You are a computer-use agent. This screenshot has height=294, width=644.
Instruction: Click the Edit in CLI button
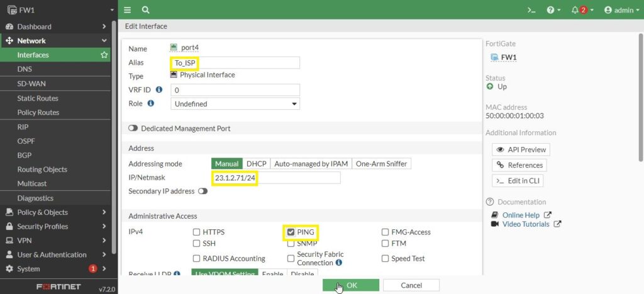[x=518, y=181]
